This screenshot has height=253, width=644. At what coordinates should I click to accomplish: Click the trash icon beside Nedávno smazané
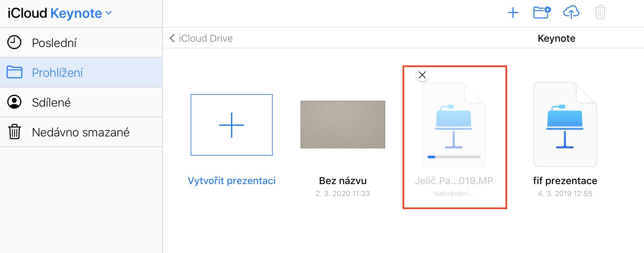click(15, 132)
